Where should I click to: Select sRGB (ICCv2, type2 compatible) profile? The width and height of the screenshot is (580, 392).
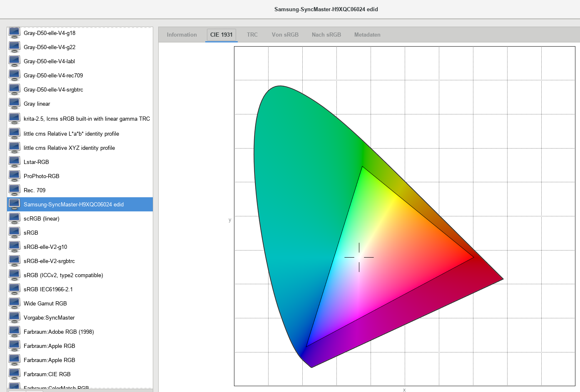pos(80,275)
